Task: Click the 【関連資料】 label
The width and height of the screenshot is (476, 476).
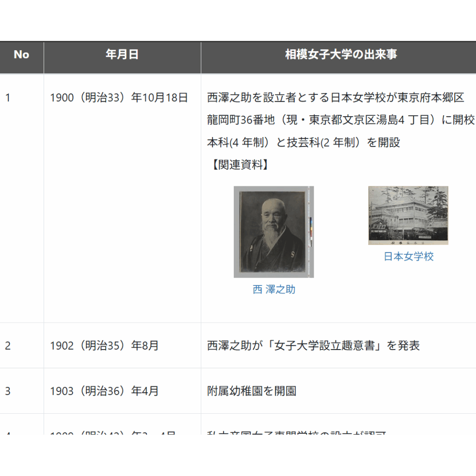Action: tap(239, 165)
